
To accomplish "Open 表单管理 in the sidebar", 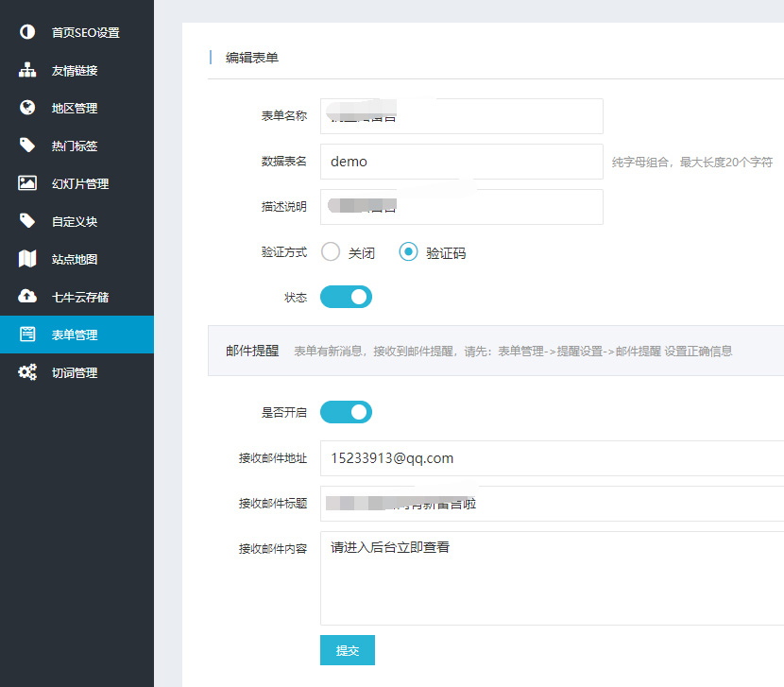I will [75, 335].
